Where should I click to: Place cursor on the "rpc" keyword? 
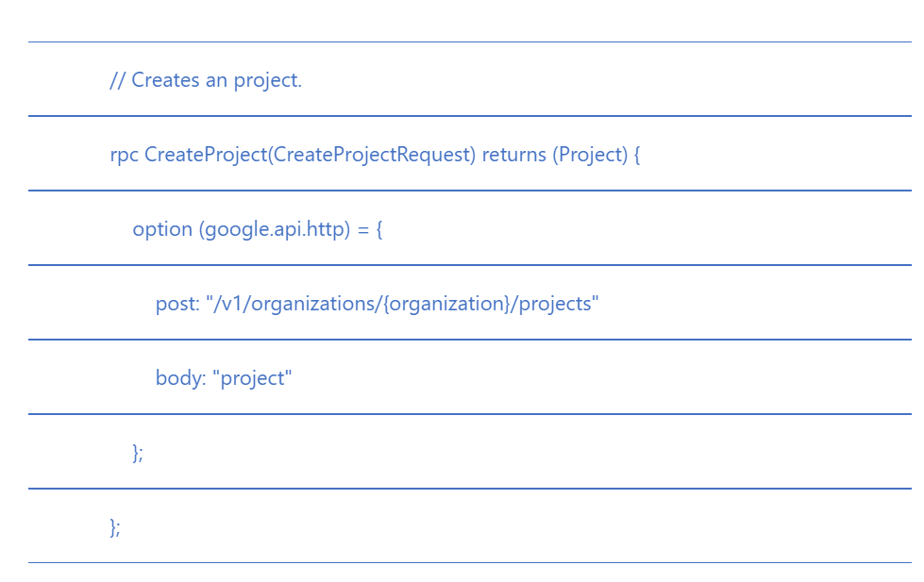[x=124, y=155]
